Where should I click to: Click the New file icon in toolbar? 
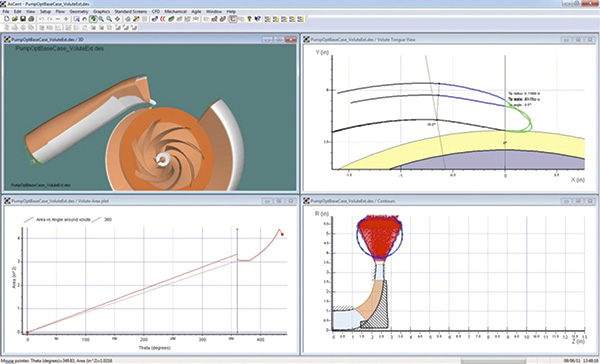tap(7, 19)
